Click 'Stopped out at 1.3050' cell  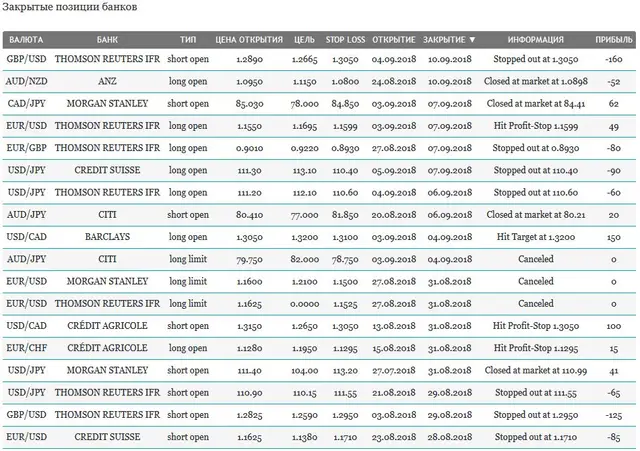coord(536,59)
